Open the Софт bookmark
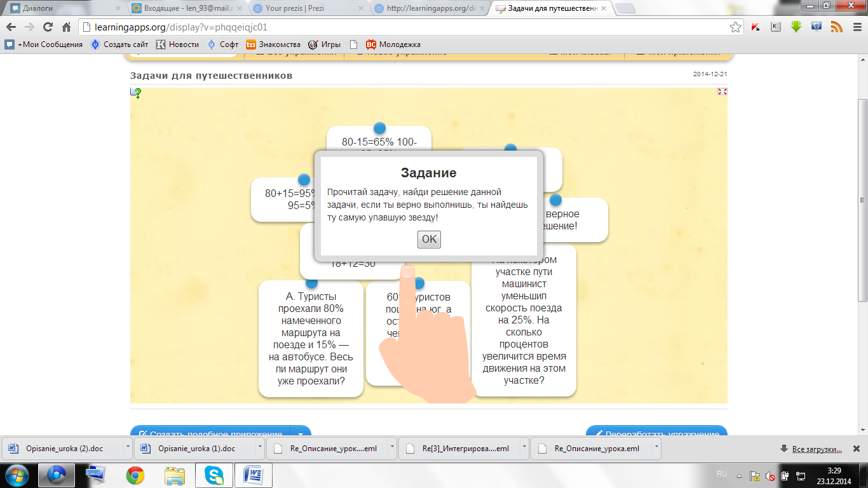Viewport: 868px width, 488px height. pos(223,44)
